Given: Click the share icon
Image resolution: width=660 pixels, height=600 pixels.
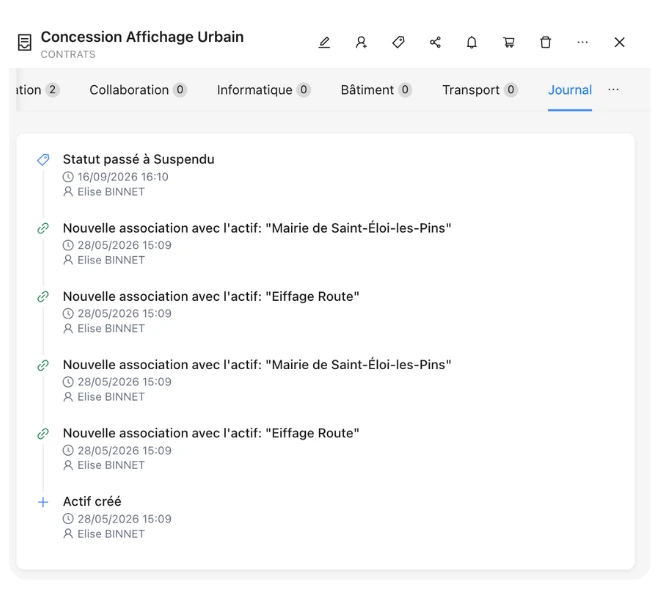Looking at the screenshot, I should coord(435,43).
